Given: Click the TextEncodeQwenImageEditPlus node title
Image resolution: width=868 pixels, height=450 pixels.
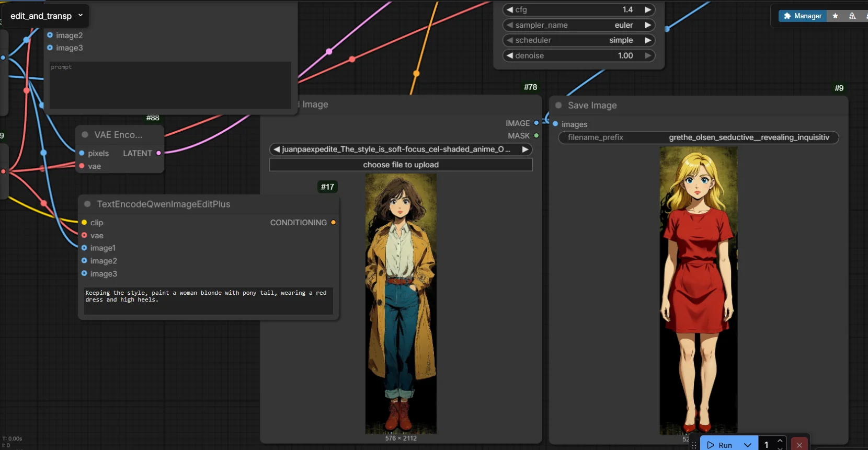Looking at the screenshot, I should [x=164, y=204].
